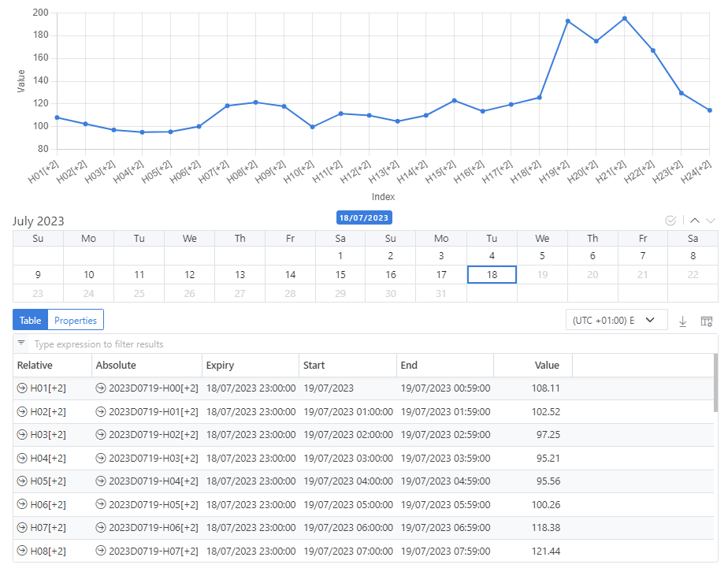Click the circled checkmark icon above calendar

click(670, 221)
